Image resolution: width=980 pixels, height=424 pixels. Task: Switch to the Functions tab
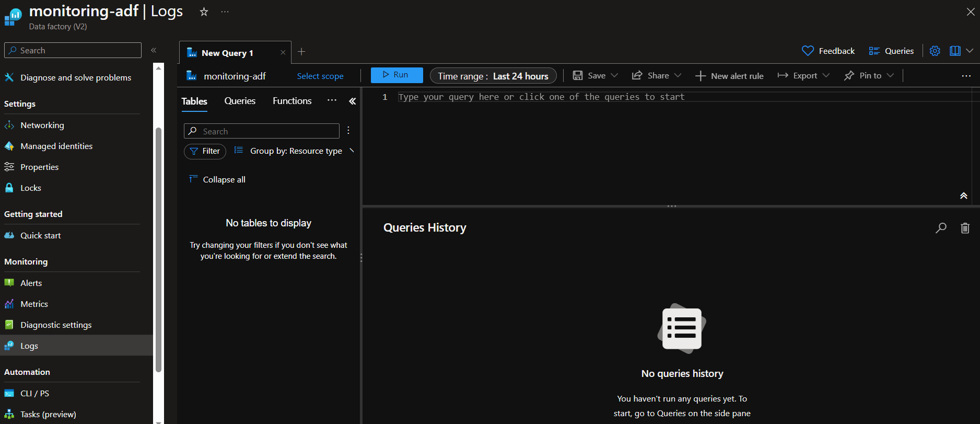[x=292, y=101]
